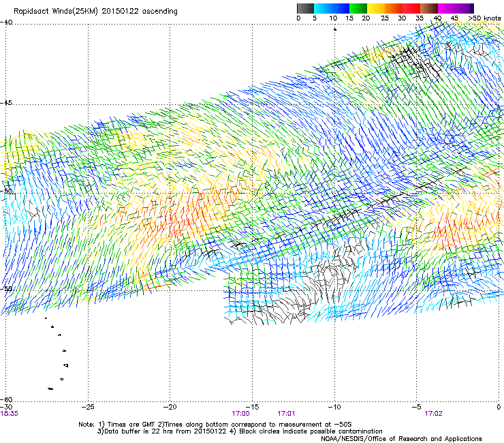Select the '-15' longitude axis label
This screenshot has height=443, width=504.
[x=252, y=407]
